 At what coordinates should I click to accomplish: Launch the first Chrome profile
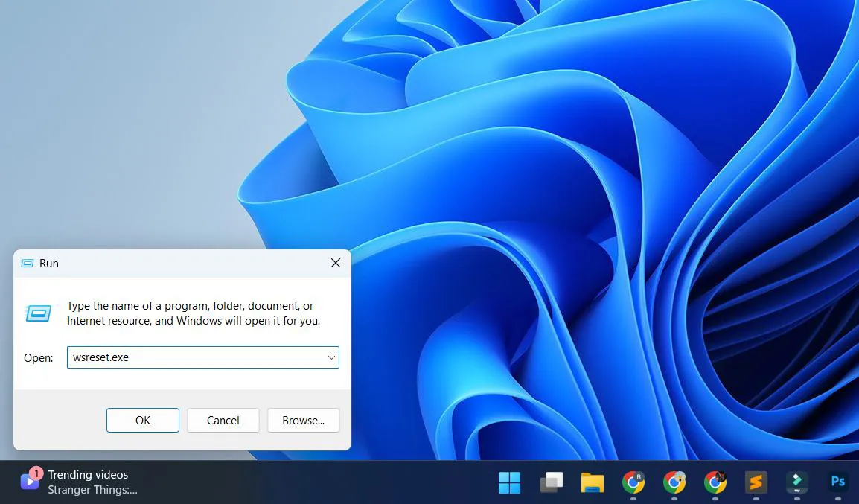633,483
